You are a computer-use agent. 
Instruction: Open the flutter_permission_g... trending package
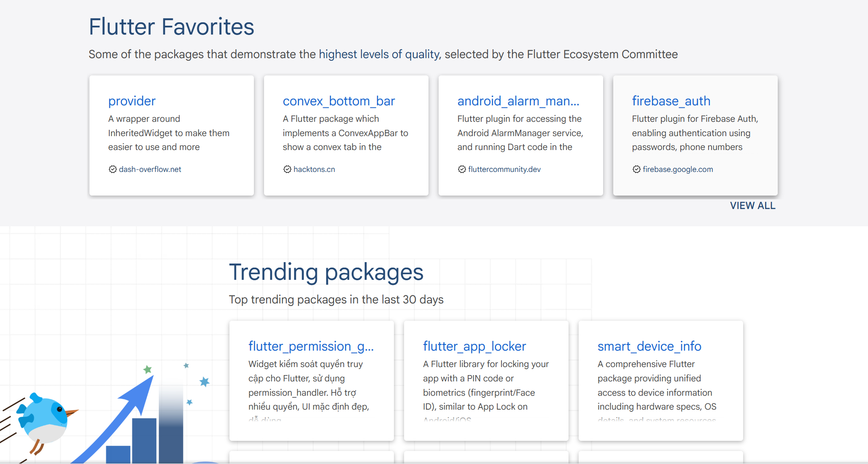click(x=311, y=346)
